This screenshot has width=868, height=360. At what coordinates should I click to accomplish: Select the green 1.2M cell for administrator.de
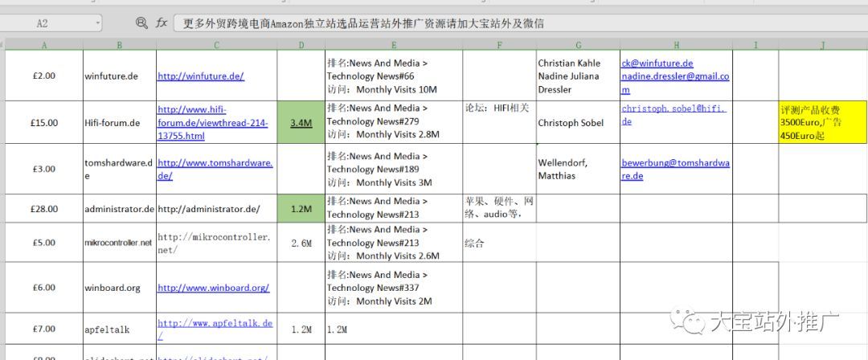(301, 209)
